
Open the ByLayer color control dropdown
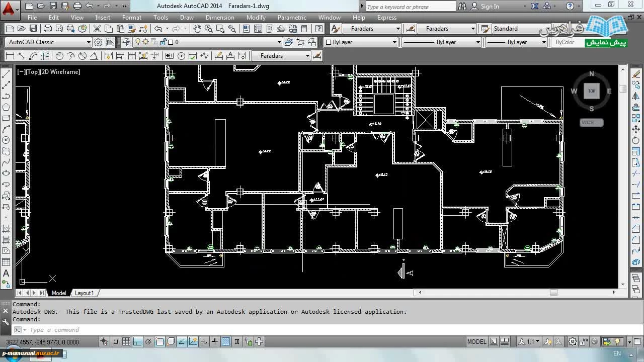[360, 42]
